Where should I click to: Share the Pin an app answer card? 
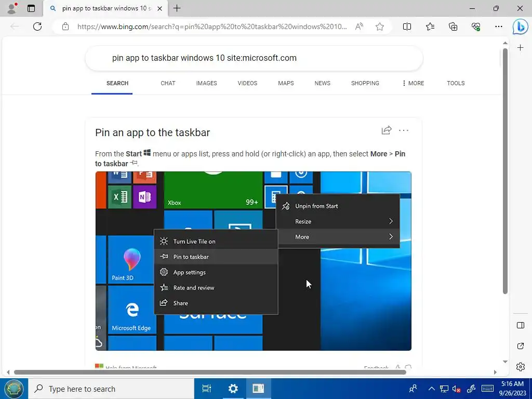[387, 130]
